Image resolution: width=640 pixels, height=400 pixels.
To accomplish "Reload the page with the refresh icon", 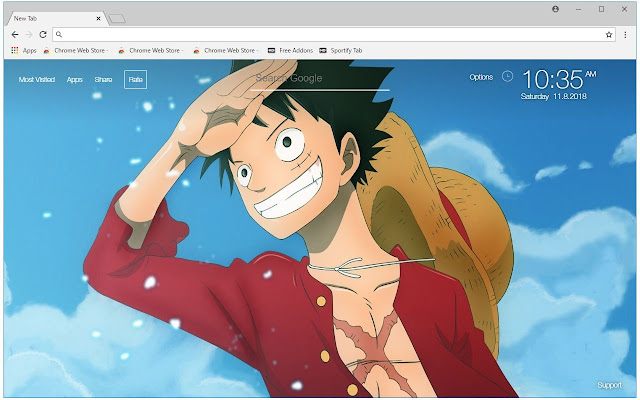I will (x=43, y=35).
